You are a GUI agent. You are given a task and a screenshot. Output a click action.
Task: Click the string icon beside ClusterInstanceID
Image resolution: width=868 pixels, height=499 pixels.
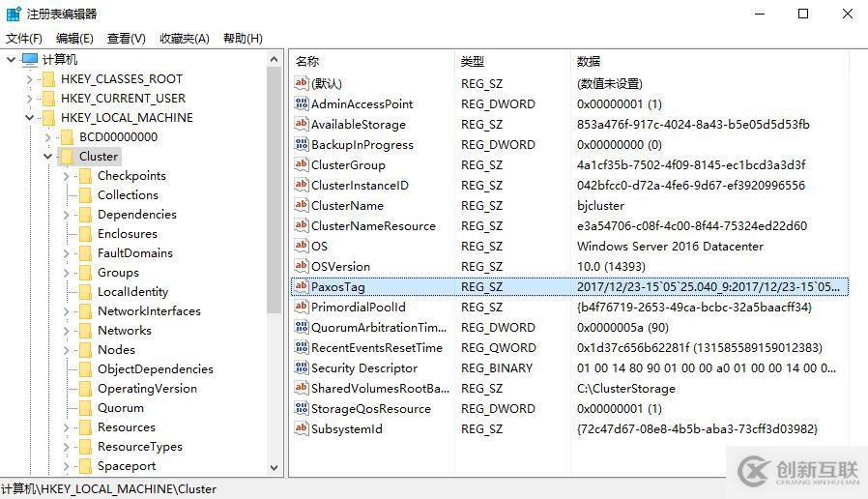[302, 185]
